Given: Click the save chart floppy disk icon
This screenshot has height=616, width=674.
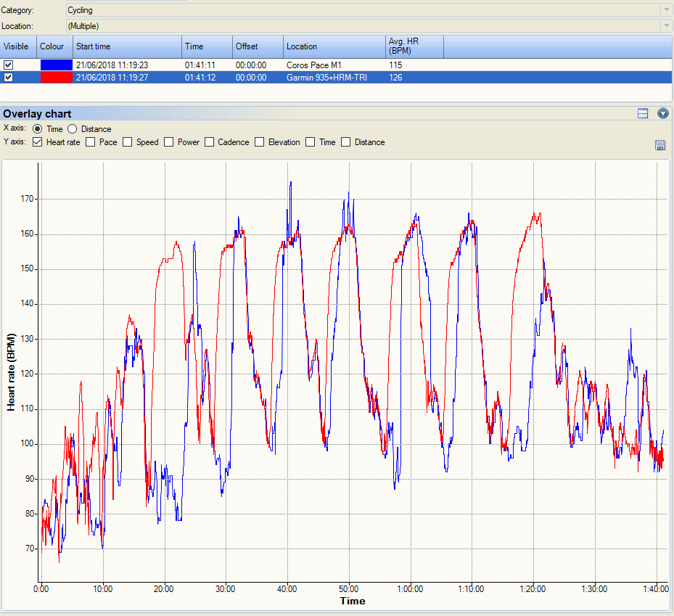Looking at the screenshot, I should 660,145.
